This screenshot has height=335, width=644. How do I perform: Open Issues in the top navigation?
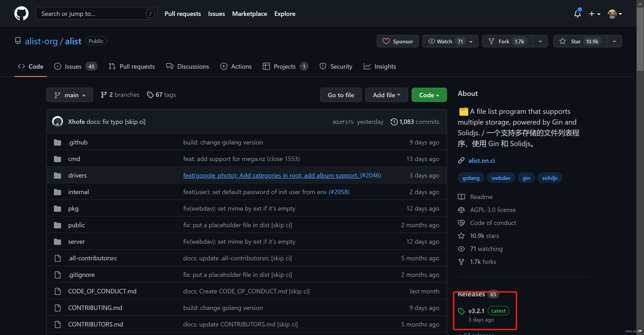(216, 13)
